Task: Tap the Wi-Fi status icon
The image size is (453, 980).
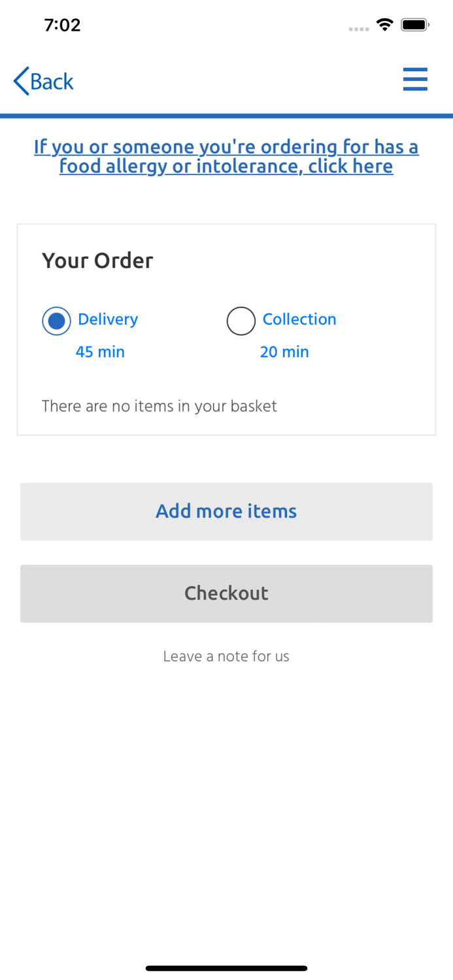Action: point(385,25)
